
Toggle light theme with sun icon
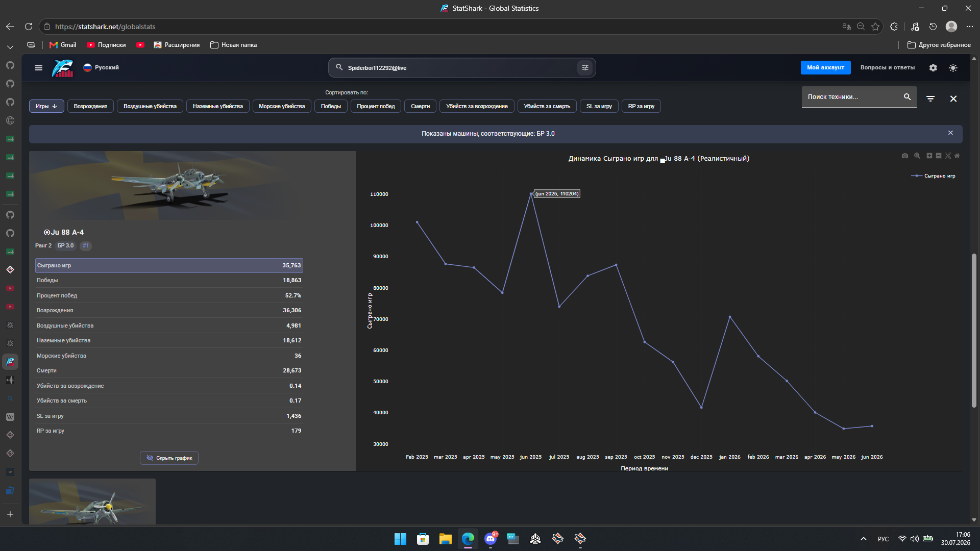click(953, 68)
